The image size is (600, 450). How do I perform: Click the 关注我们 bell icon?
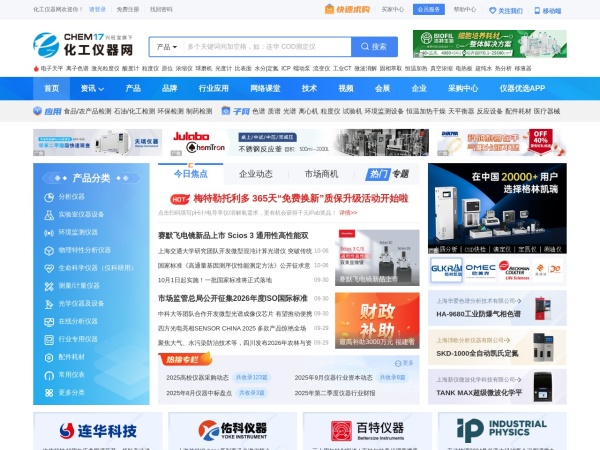[491, 10]
